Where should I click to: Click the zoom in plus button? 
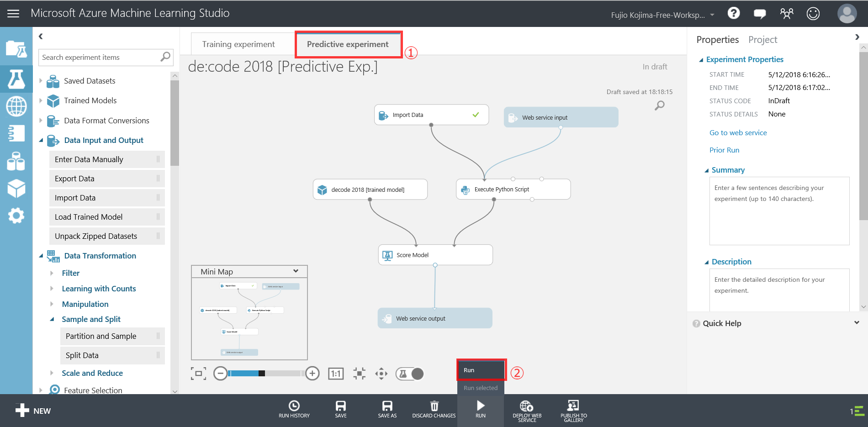tap(312, 374)
